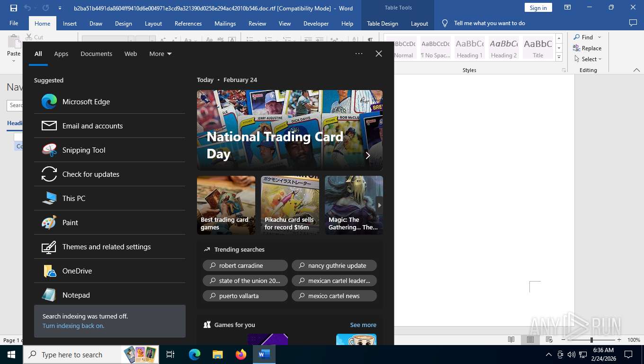Open search panel options ellipsis menu

[x=359, y=54]
